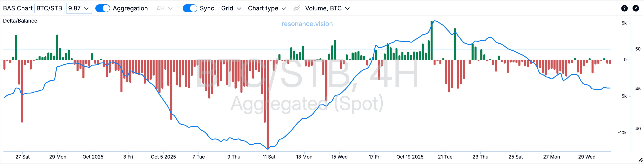Select the 11 Sat date marker
This screenshot has height=164, width=644.
coord(269,157)
